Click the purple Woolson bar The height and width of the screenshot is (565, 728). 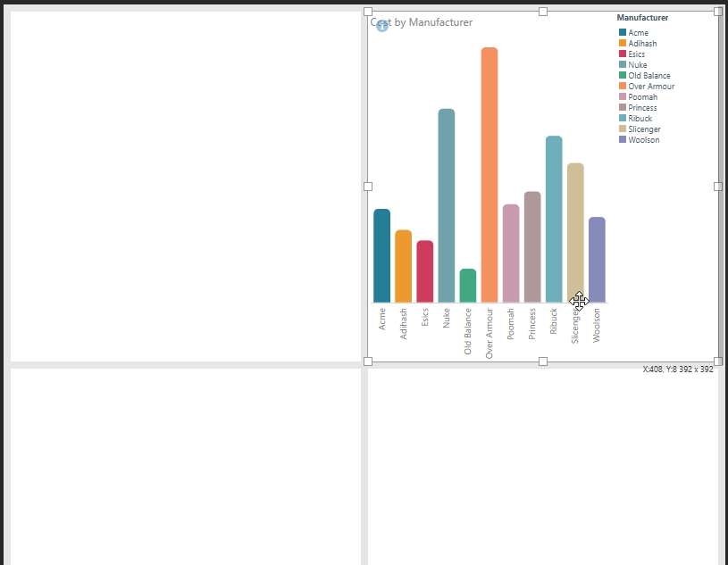pyautogui.click(x=597, y=260)
